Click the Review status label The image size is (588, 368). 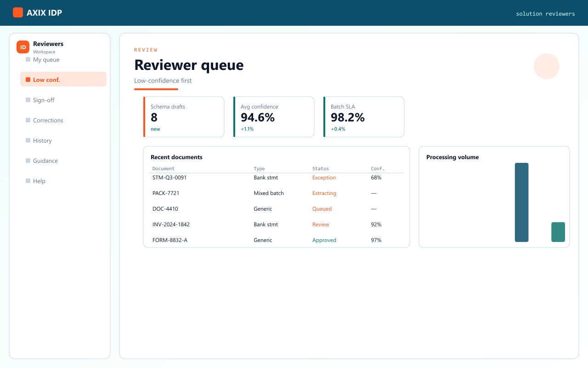(x=321, y=224)
